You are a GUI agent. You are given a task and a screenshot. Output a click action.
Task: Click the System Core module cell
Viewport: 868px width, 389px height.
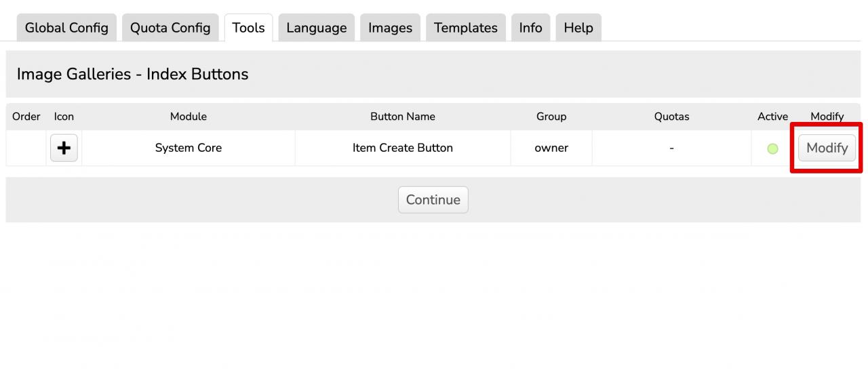click(x=188, y=148)
